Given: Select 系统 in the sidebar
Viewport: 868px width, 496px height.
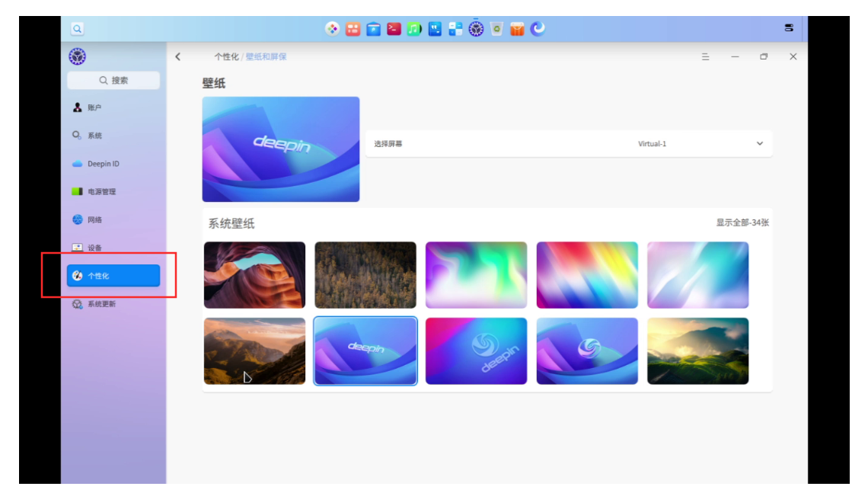Looking at the screenshot, I should pos(113,136).
